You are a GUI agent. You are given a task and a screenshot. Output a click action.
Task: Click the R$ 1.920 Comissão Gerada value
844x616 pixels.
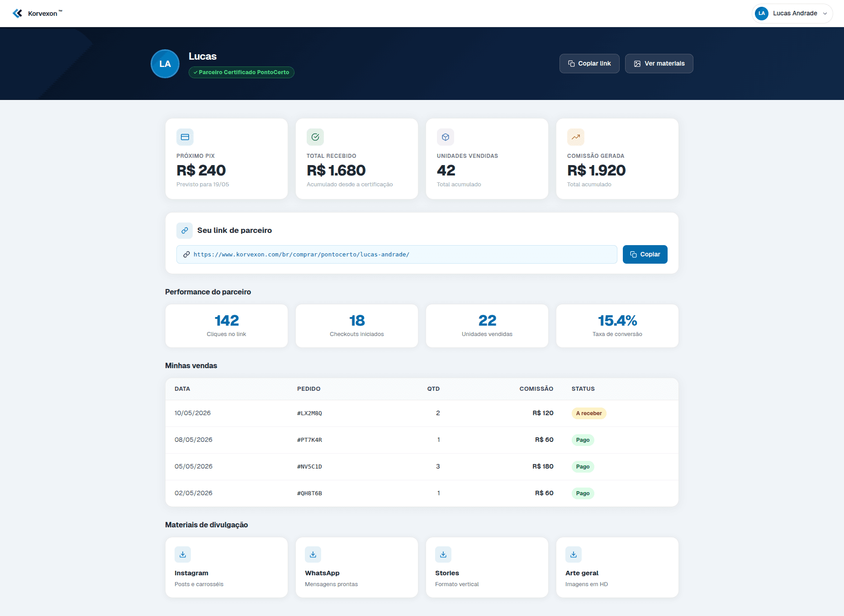[x=597, y=171]
